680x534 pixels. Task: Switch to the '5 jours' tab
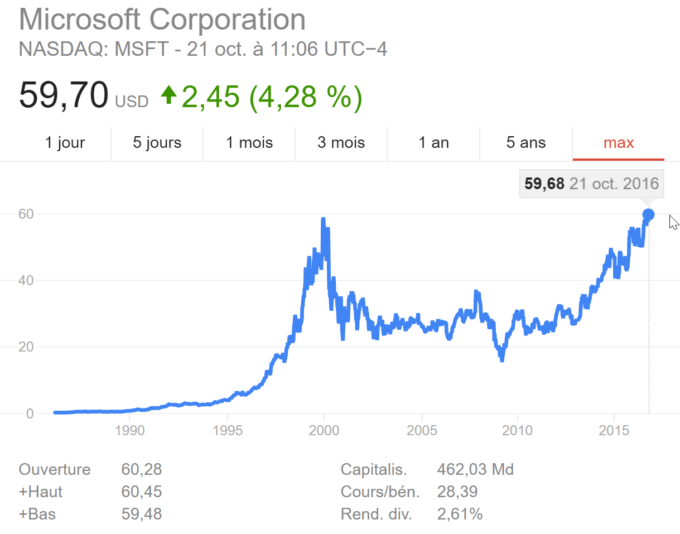click(157, 143)
